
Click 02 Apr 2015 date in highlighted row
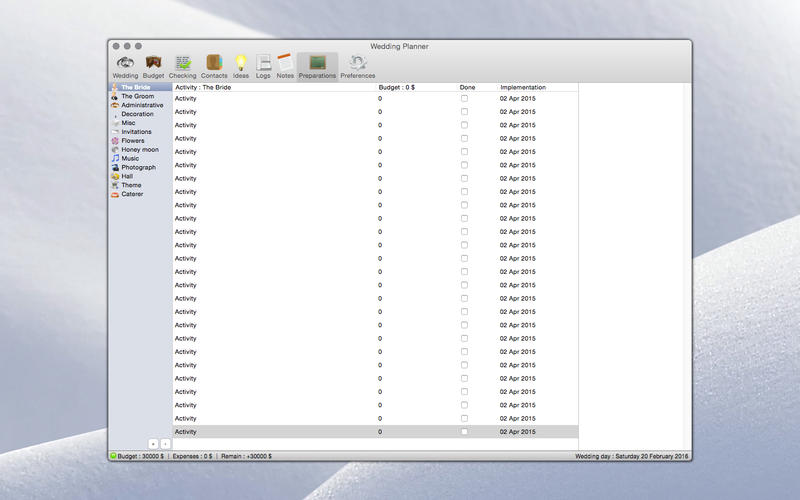pos(517,432)
